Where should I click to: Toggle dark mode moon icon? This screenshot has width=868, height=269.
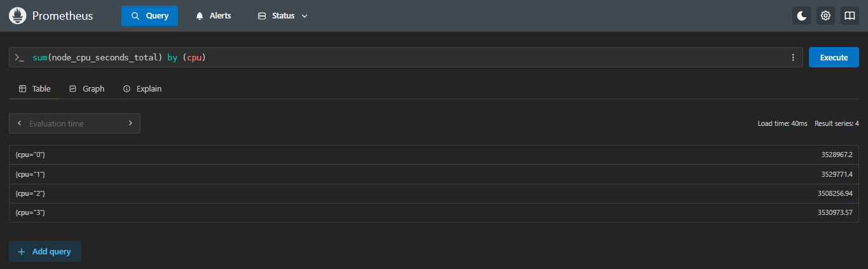coord(802,16)
